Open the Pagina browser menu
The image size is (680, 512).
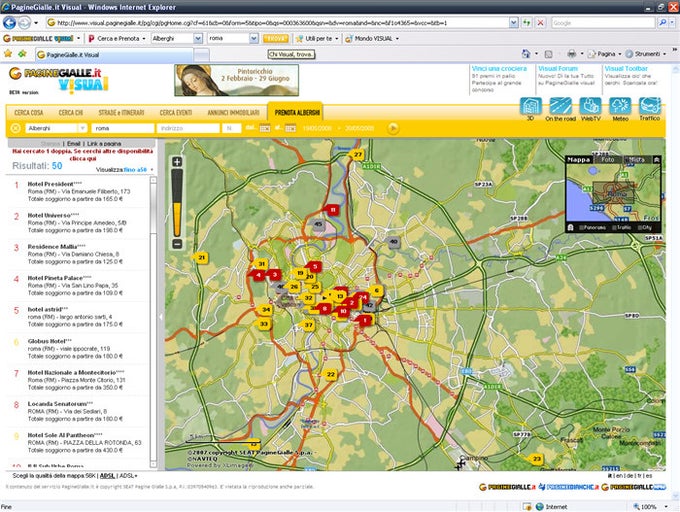(x=605, y=54)
